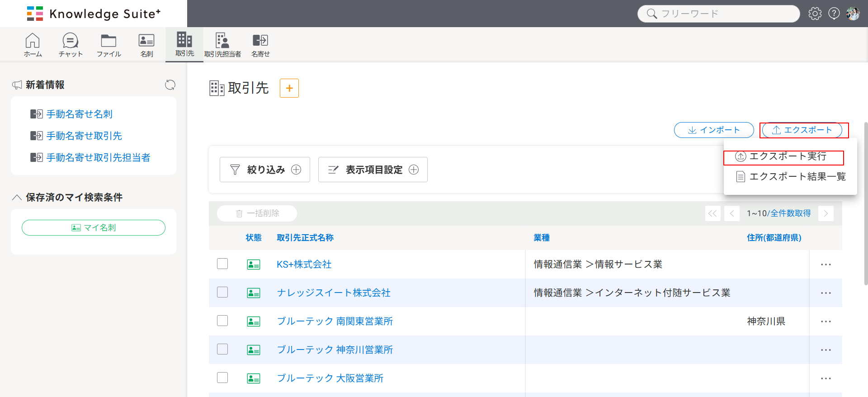Go to first page double-arrow
The width and height of the screenshot is (868, 397).
click(712, 213)
